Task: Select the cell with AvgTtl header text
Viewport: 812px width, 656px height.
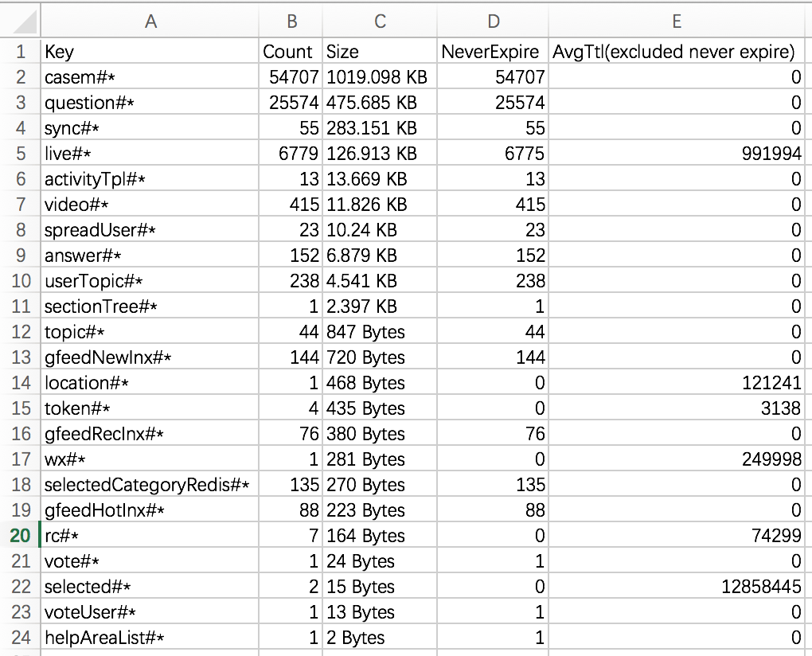Action: pyautogui.click(x=676, y=51)
